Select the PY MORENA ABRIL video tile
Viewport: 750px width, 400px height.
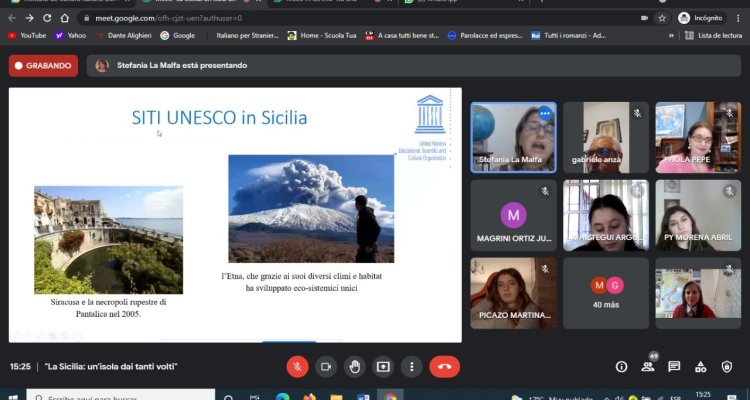tap(698, 215)
